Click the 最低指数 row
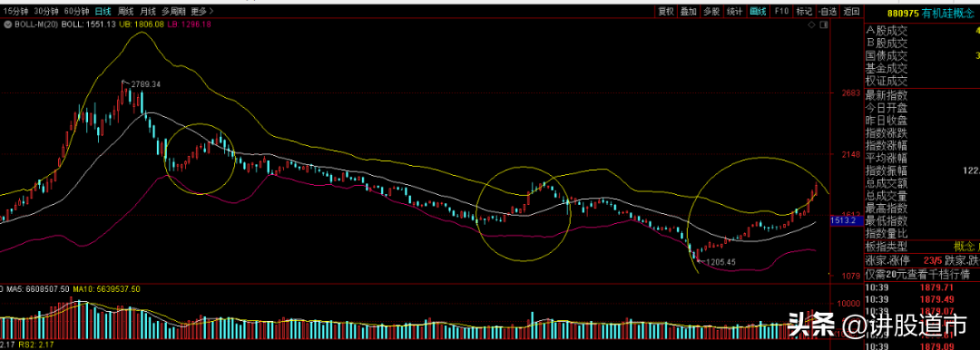The image size is (980, 350). (x=922, y=220)
